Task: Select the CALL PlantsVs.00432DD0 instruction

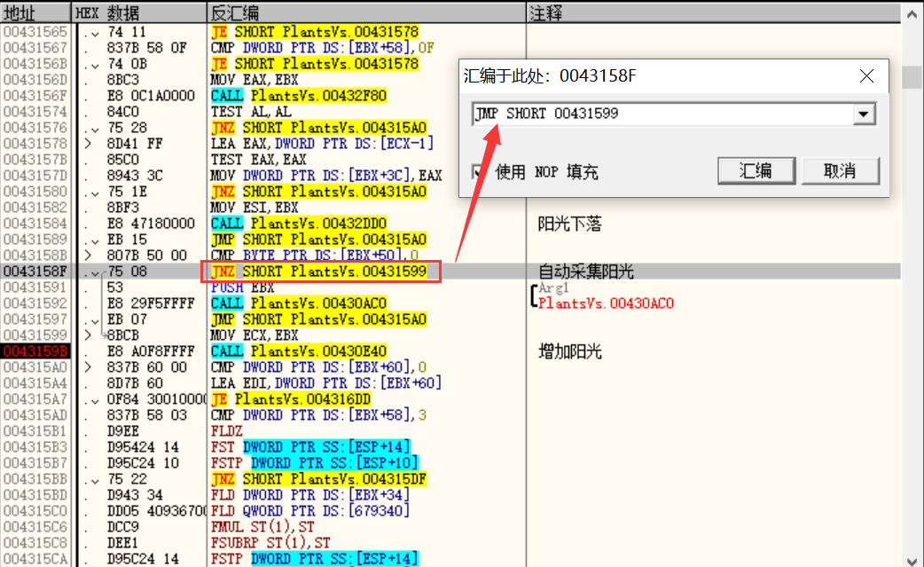Action: (x=298, y=224)
